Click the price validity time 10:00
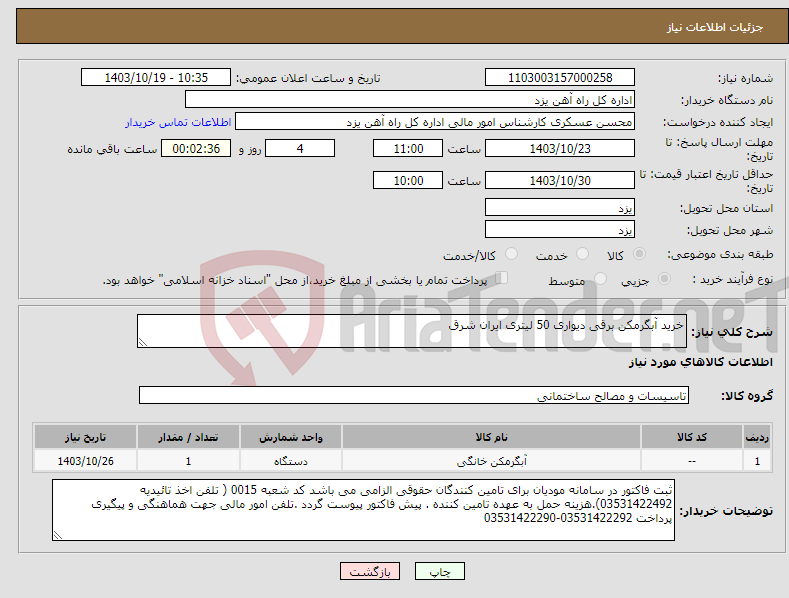789x598 pixels. 408,180
